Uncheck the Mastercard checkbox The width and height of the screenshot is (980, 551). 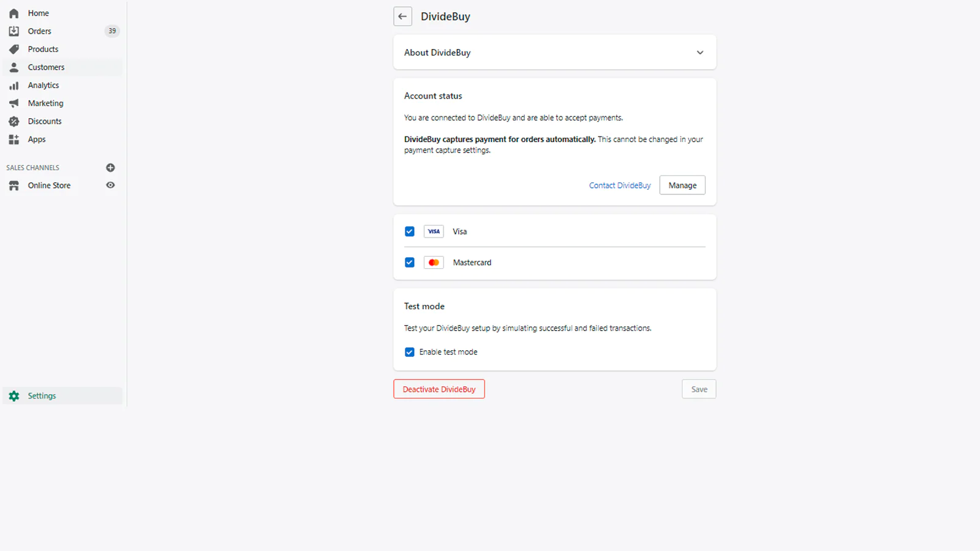click(410, 263)
